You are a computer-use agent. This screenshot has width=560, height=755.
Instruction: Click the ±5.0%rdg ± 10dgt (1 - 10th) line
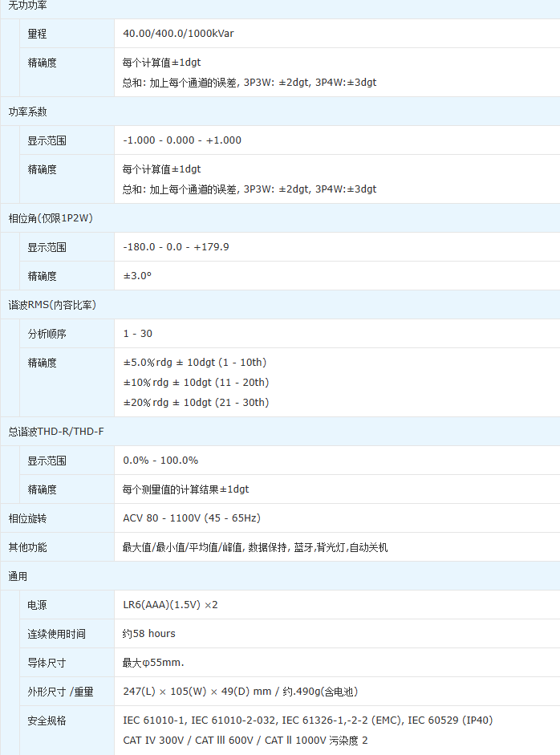point(194,363)
